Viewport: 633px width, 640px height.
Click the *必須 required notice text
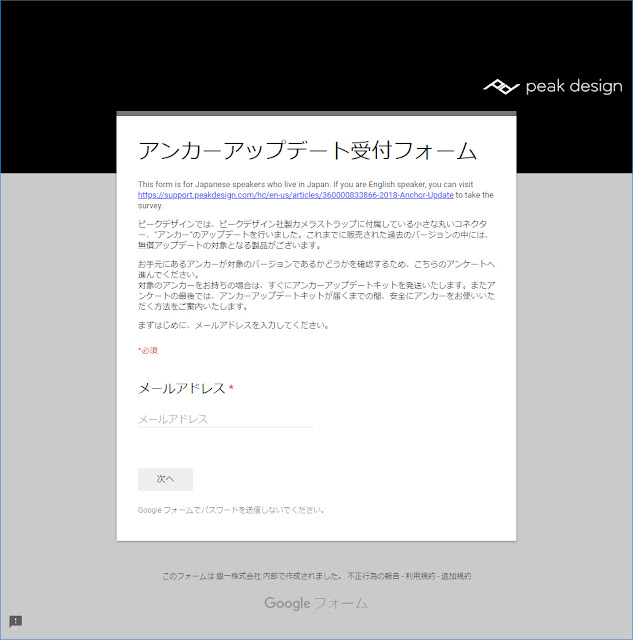[148, 350]
